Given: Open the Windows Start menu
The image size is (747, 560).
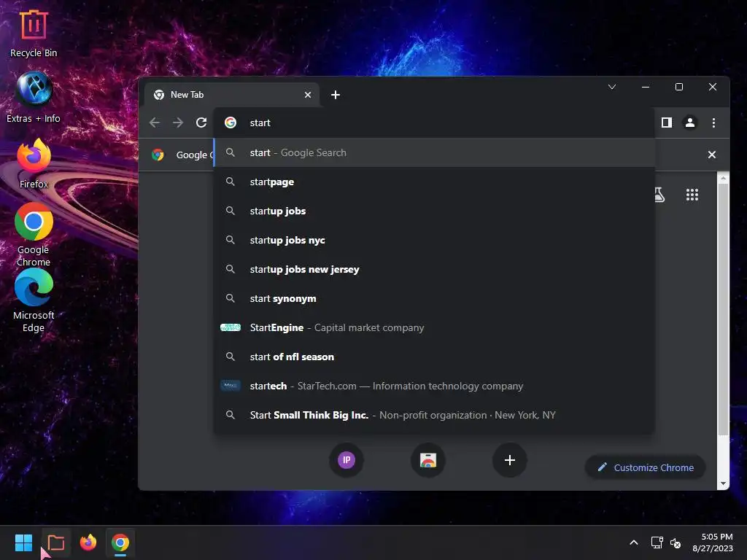Looking at the screenshot, I should point(23,542).
